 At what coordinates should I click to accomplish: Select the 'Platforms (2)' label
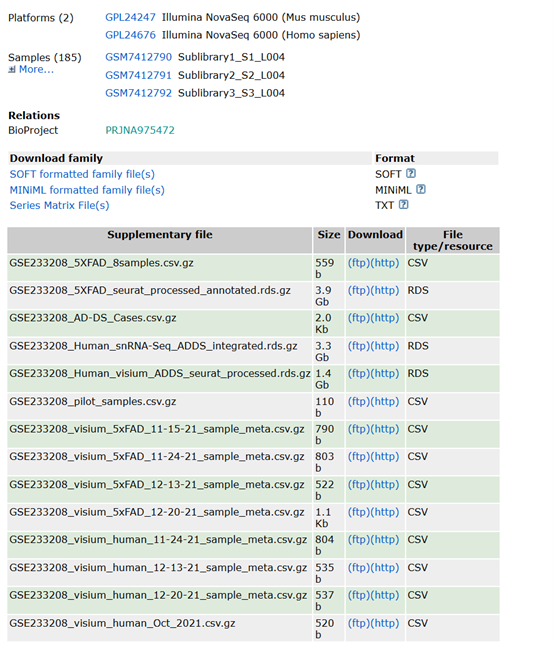(41, 18)
